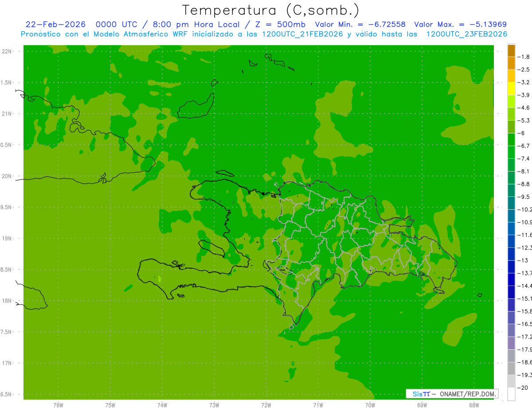Viewport: 532px width, 411px height.
Task: Pick the purple swatch between -17.2 and -17.9
Action: point(511,343)
